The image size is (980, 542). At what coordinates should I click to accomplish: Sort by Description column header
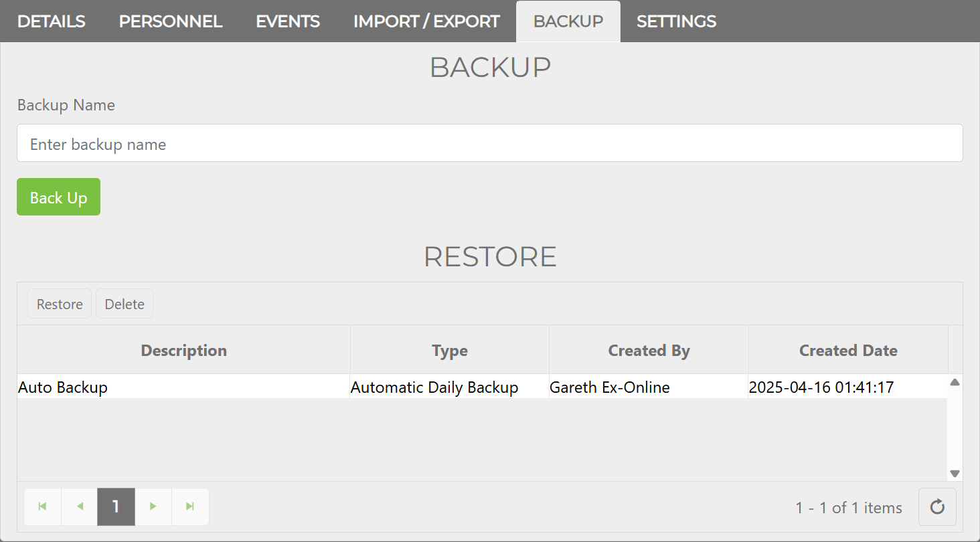183,350
